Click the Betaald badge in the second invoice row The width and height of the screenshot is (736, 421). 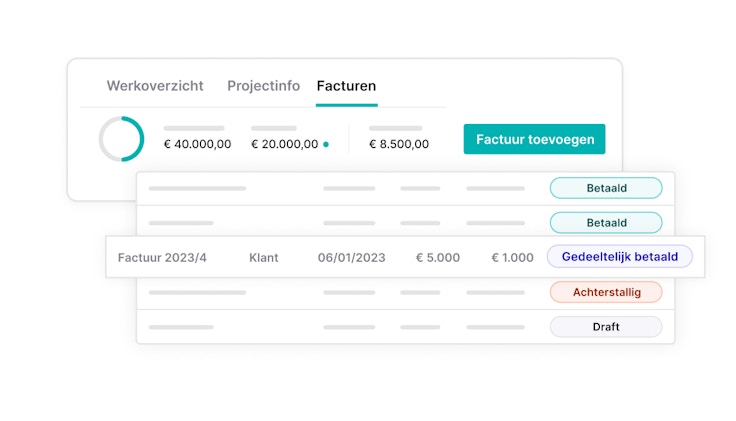click(606, 223)
